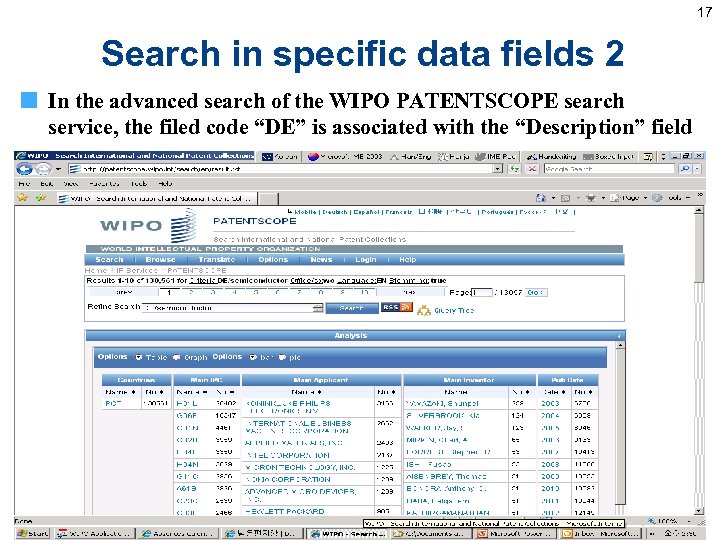Click the INTEL CORPORATION applicant entry
Screen dimensions: 720x540
288,456
